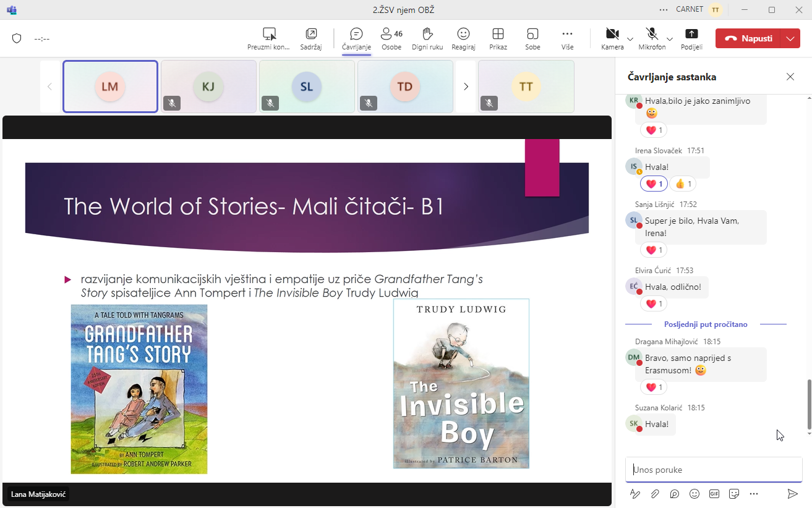Show previous participants with left chevron
The width and height of the screenshot is (812, 508).
pyautogui.click(x=49, y=87)
